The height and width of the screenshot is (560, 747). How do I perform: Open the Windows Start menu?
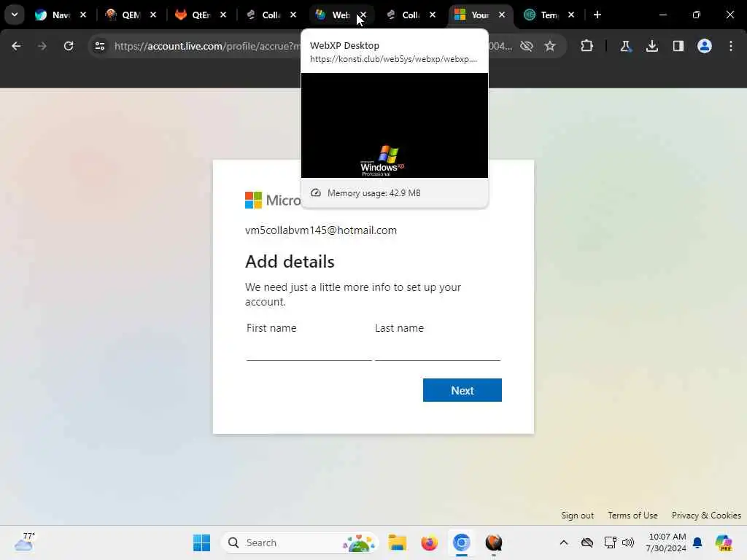pyautogui.click(x=201, y=542)
